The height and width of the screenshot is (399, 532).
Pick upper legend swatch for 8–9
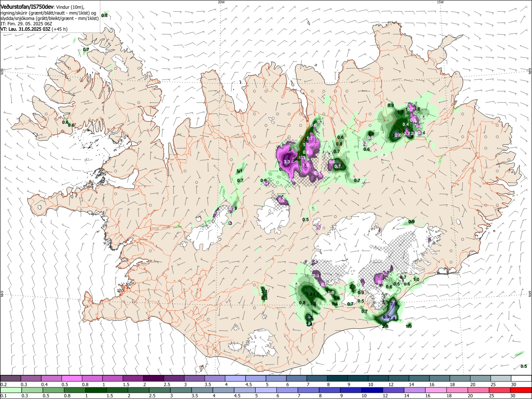pos(337,379)
